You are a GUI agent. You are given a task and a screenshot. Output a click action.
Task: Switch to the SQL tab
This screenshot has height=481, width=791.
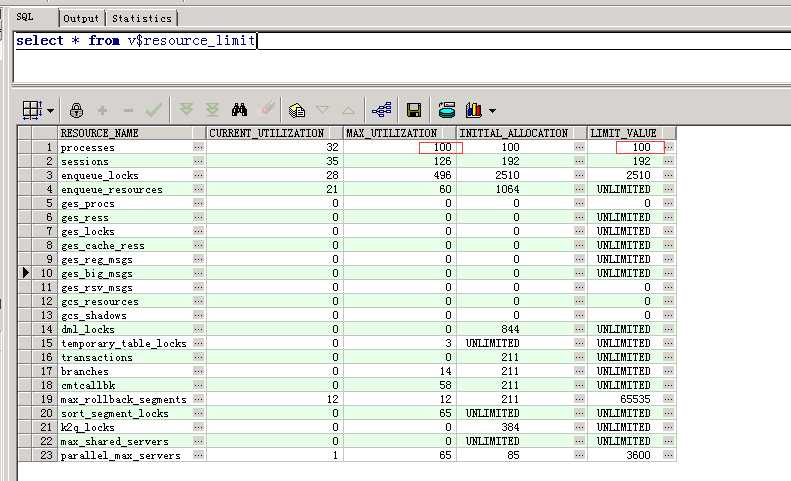[25, 17]
